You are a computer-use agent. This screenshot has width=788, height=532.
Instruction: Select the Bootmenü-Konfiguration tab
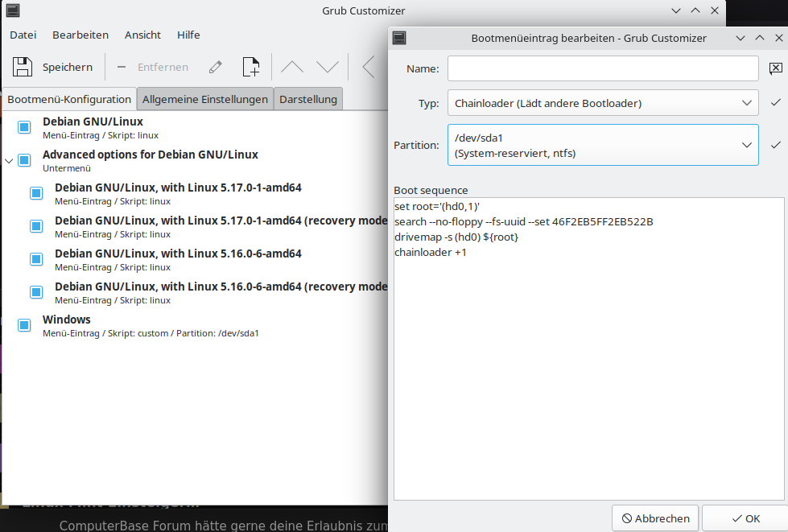pyautogui.click(x=69, y=100)
